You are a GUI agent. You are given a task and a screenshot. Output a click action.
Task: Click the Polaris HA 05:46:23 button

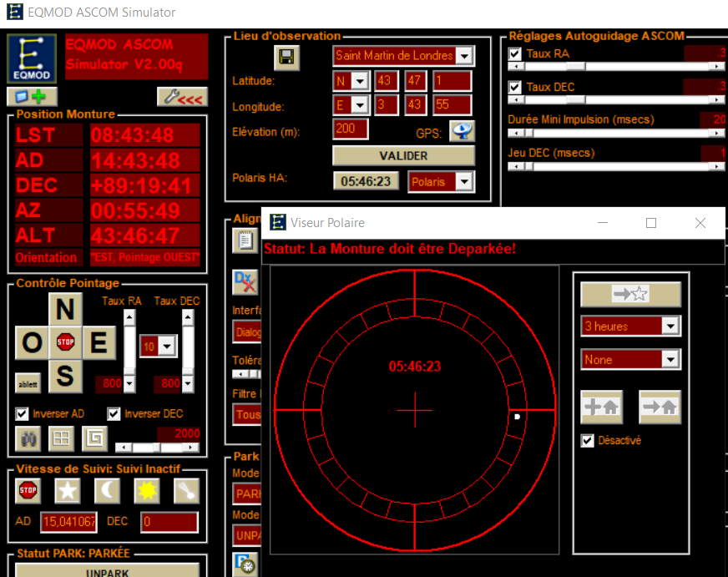point(366,181)
